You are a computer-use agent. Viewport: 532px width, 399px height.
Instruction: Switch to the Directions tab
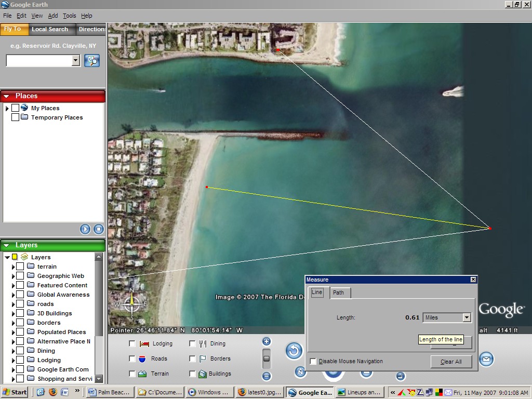coord(91,29)
